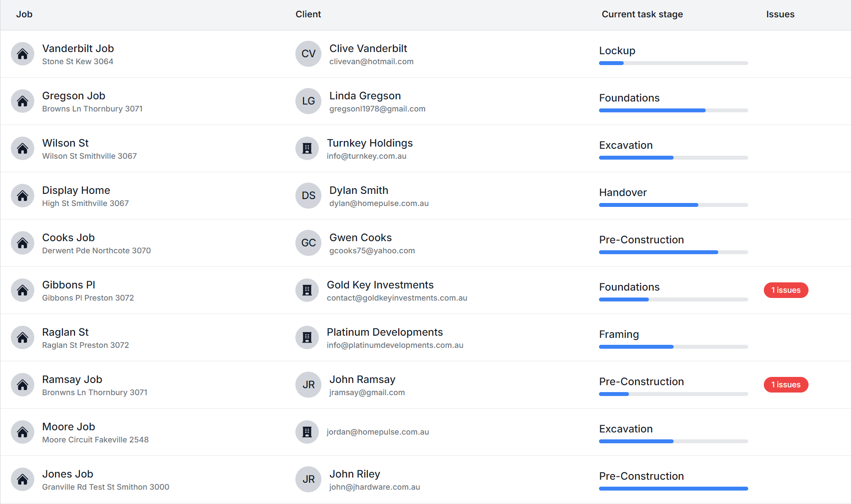
Task: Click the house icon for Moore Job
Action: [23, 432]
